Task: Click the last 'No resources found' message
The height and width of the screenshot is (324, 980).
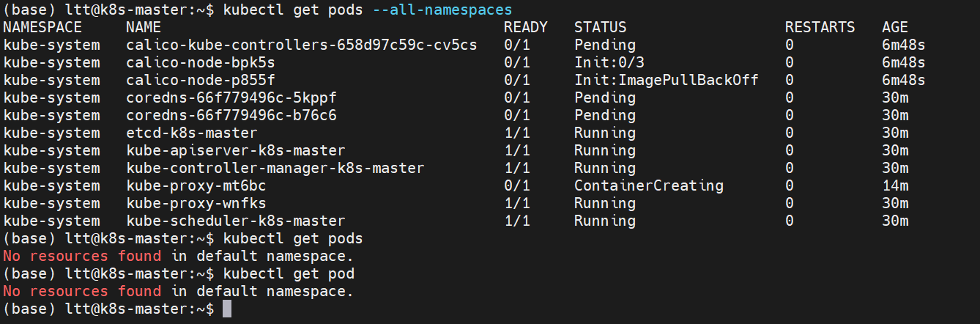Action: click(x=82, y=291)
